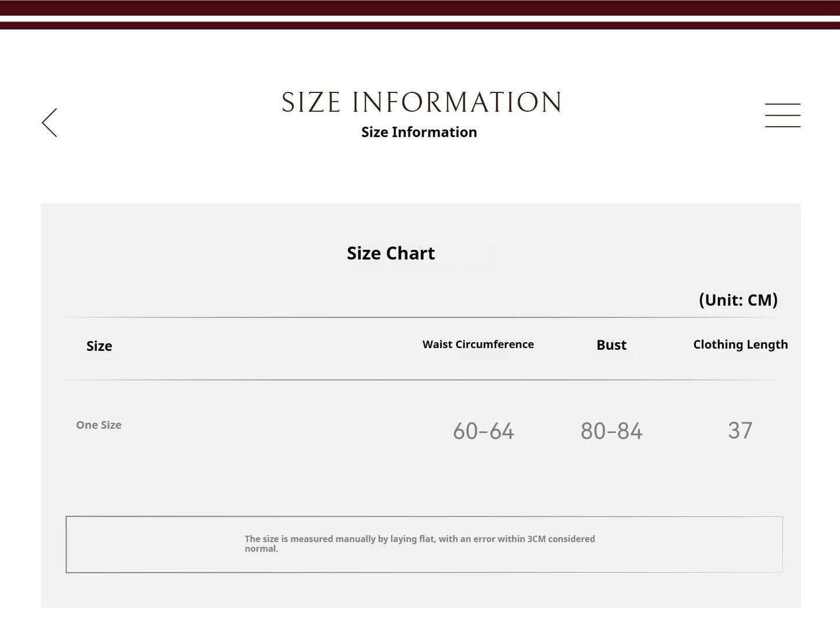Viewport: 840px width, 635px height.
Task: Click the thin maroon stripe below banner
Action: click(420, 26)
